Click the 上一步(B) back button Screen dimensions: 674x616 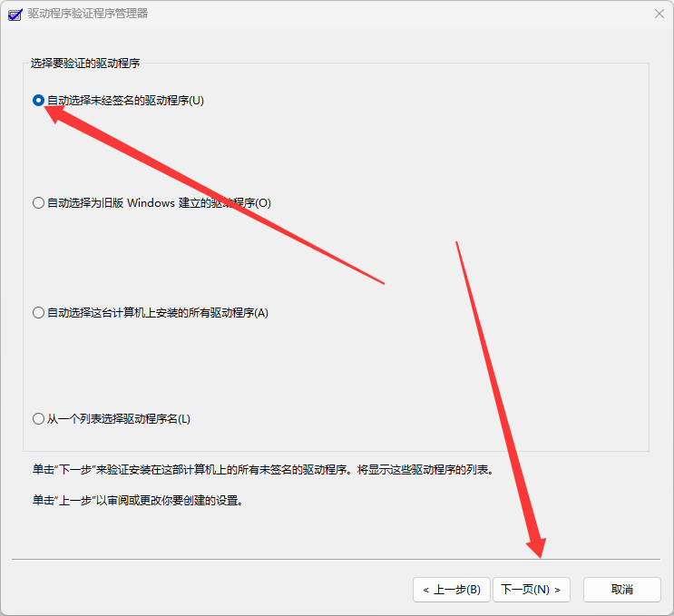pos(452,590)
